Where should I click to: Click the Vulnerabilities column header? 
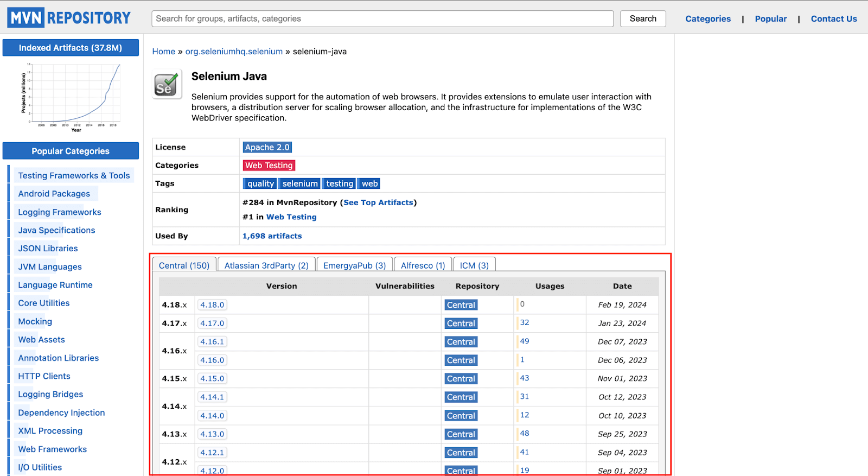coord(405,286)
